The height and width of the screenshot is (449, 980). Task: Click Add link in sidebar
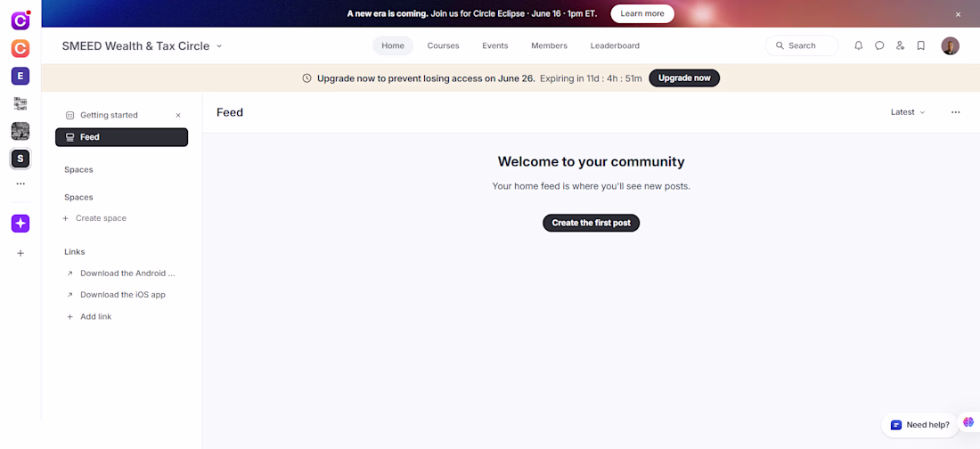point(89,316)
